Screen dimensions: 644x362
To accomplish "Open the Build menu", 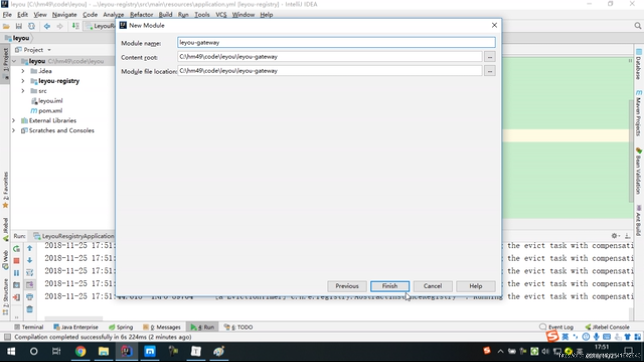I will pyautogui.click(x=165, y=14).
